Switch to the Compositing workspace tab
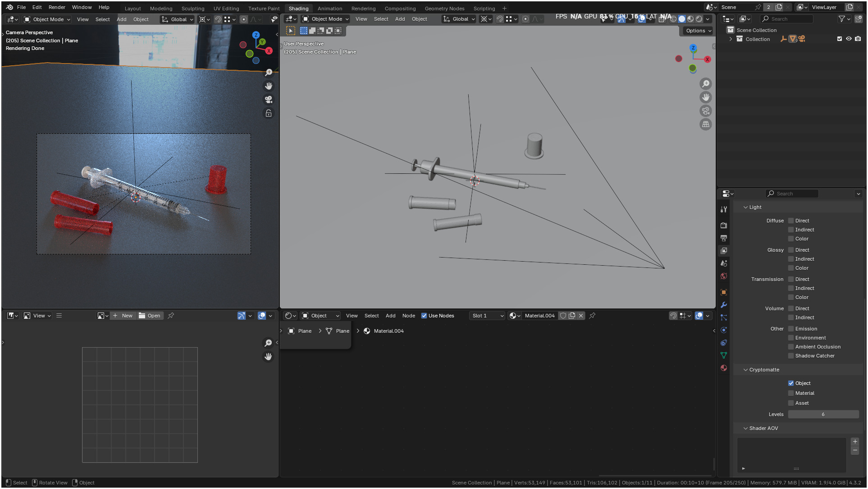The image size is (868, 489). 400,9
